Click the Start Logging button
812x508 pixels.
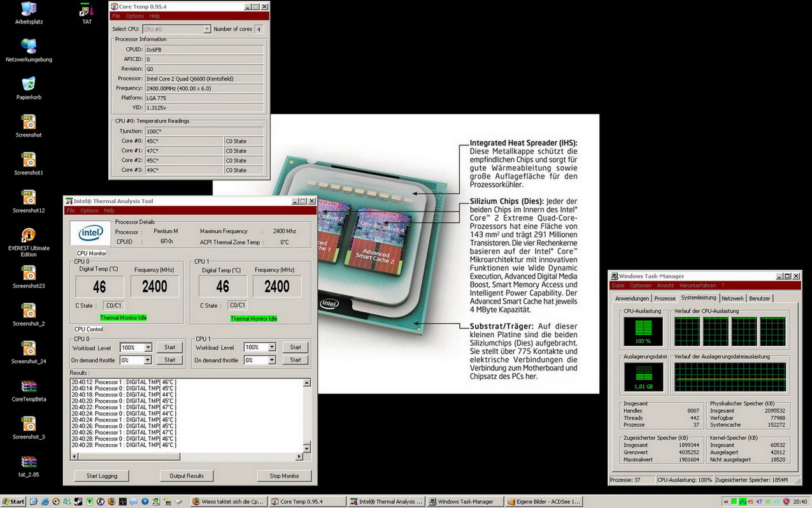(102, 475)
